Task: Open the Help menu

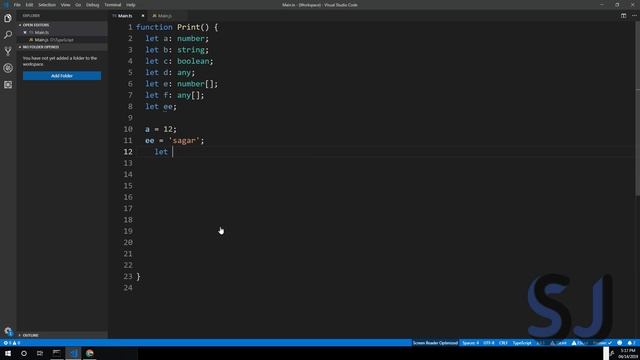Action: click(x=131, y=5)
